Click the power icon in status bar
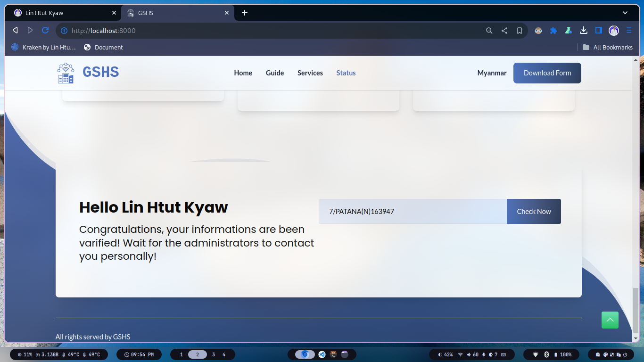Viewport: 644px width, 362px height. pos(625,354)
